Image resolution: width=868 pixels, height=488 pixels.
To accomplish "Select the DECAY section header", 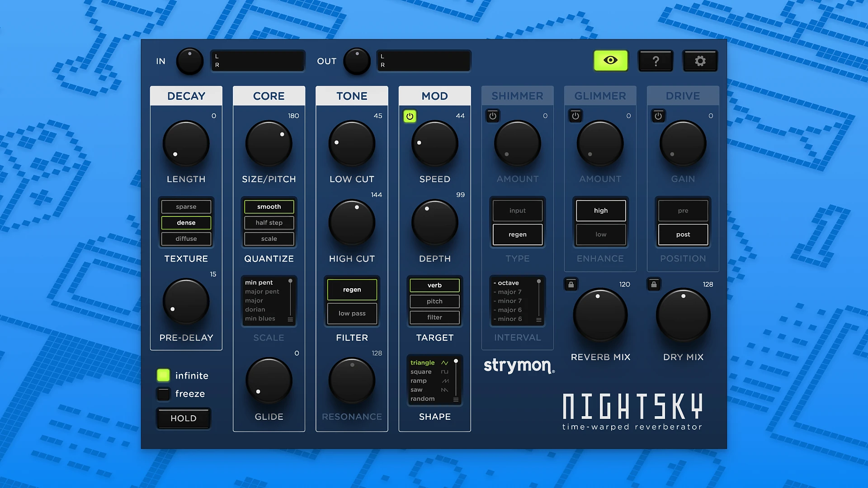I will pos(186,95).
